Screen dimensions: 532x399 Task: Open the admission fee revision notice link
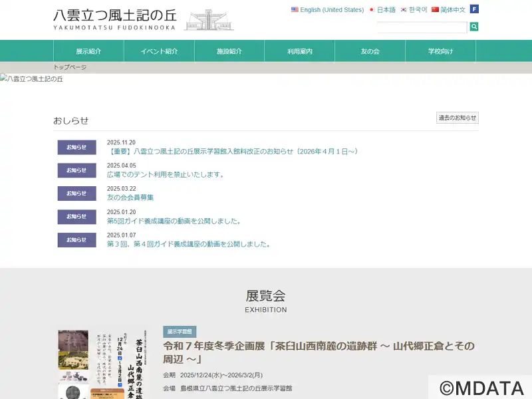pos(233,152)
